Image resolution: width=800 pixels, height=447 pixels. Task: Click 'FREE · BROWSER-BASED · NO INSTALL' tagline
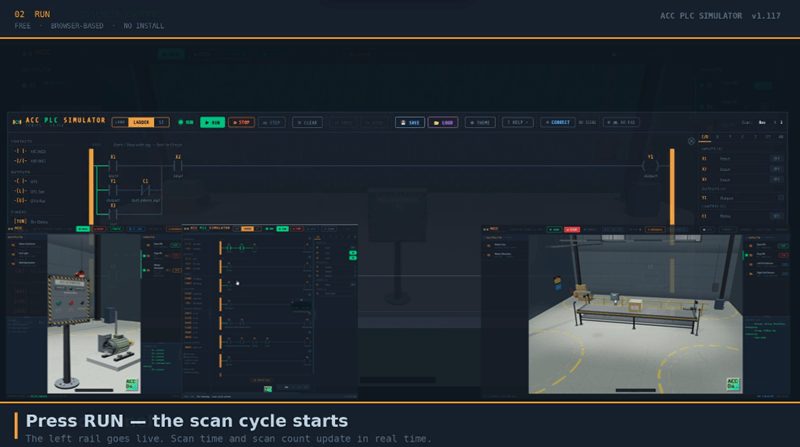pos(89,26)
